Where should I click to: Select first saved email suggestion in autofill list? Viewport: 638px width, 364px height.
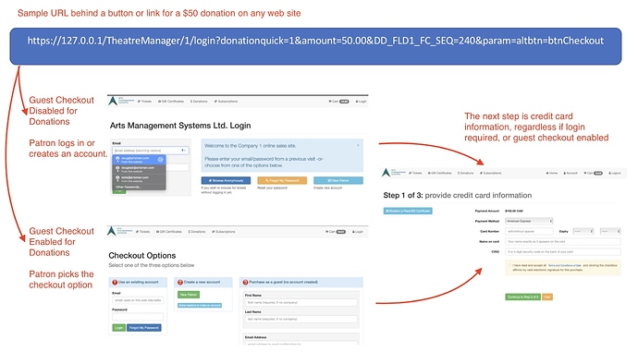[139, 160]
